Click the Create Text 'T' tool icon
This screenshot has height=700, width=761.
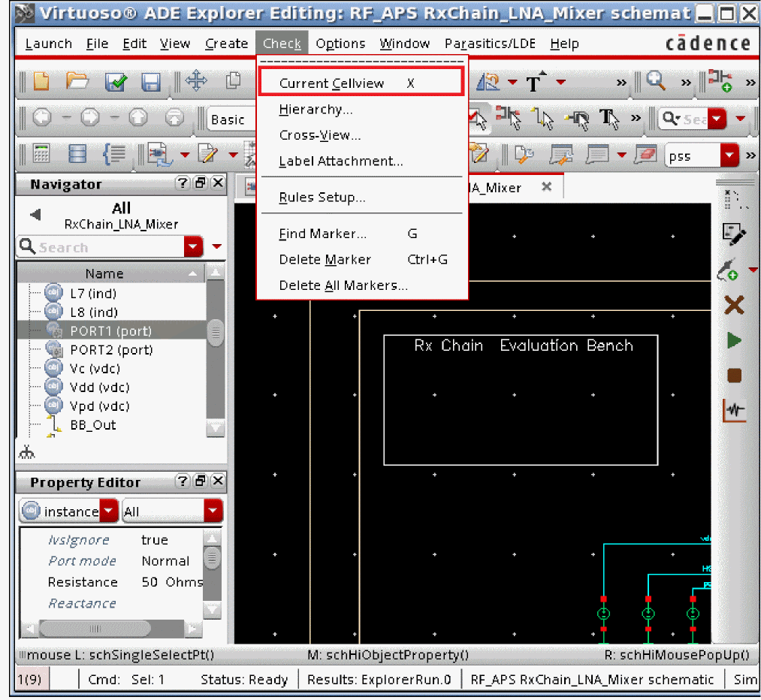[534, 83]
